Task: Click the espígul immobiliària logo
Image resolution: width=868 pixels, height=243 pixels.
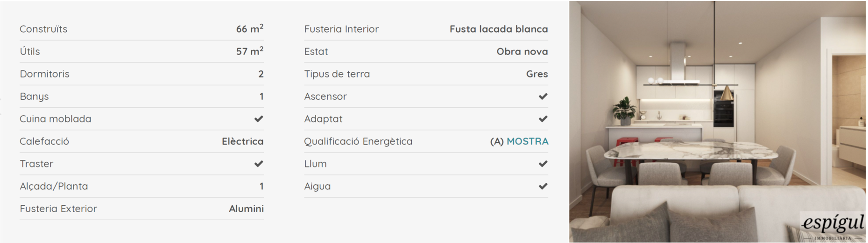Action: tap(833, 227)
